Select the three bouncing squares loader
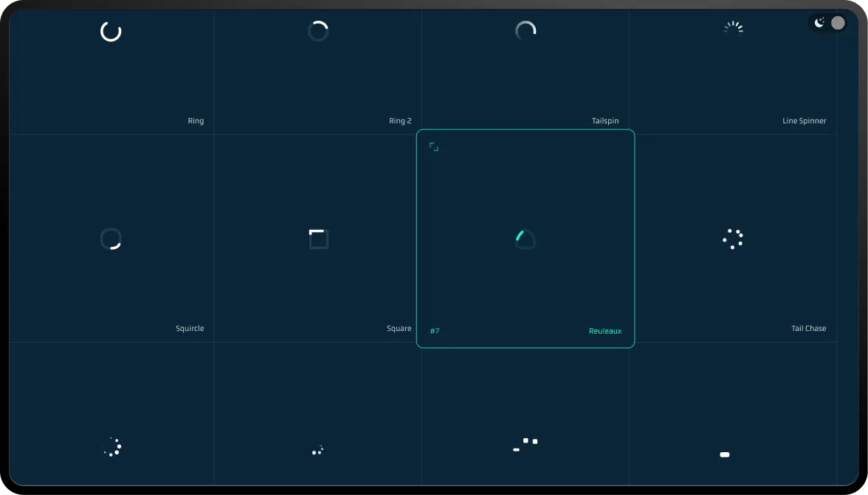The height and width of the screenshot is (495, 868). click(526, 445)
